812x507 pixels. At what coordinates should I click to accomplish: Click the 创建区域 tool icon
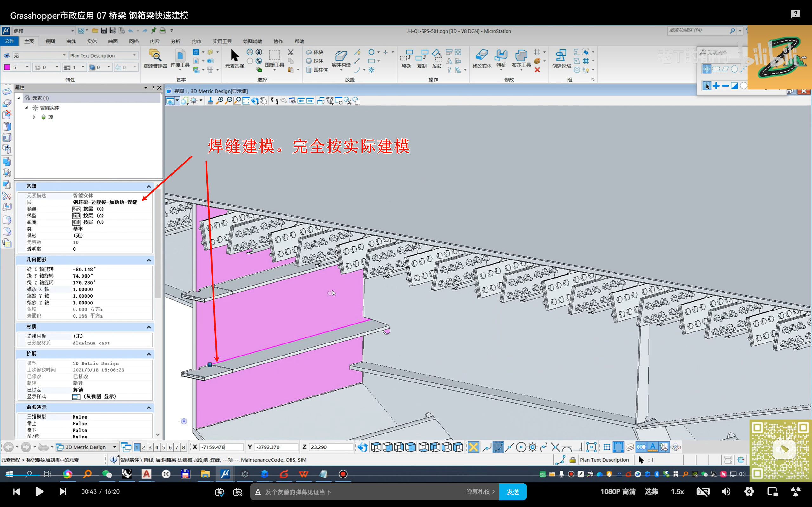click(x=561, y=57)
